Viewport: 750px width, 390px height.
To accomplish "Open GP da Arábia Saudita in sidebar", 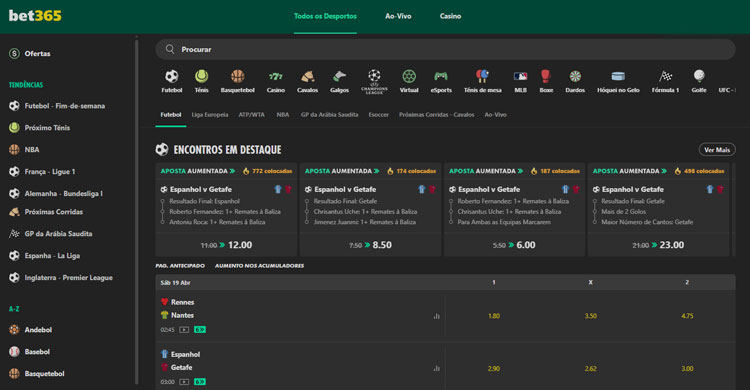I will (x=58, y=234).
